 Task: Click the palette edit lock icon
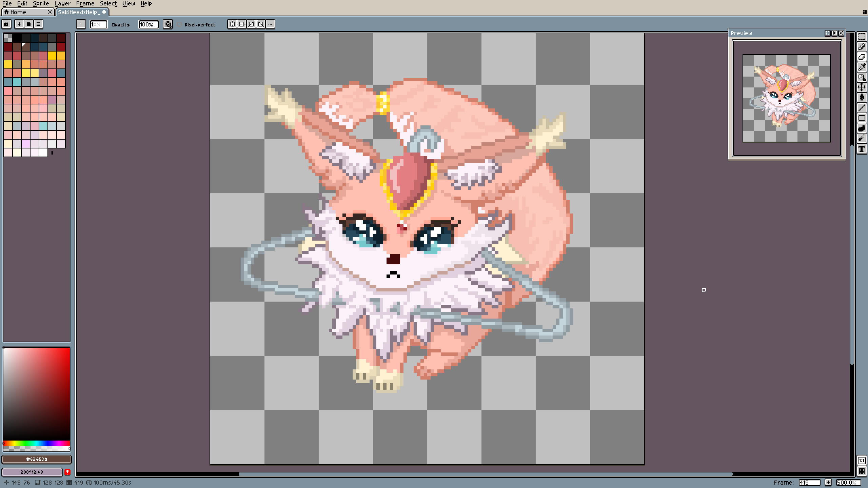(6, 24)
